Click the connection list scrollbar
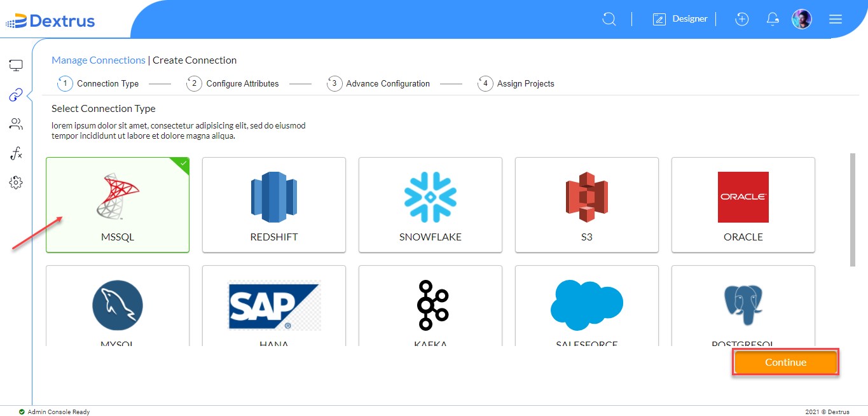868x416 pixels. pyautogui.click(x=853, y=209)
